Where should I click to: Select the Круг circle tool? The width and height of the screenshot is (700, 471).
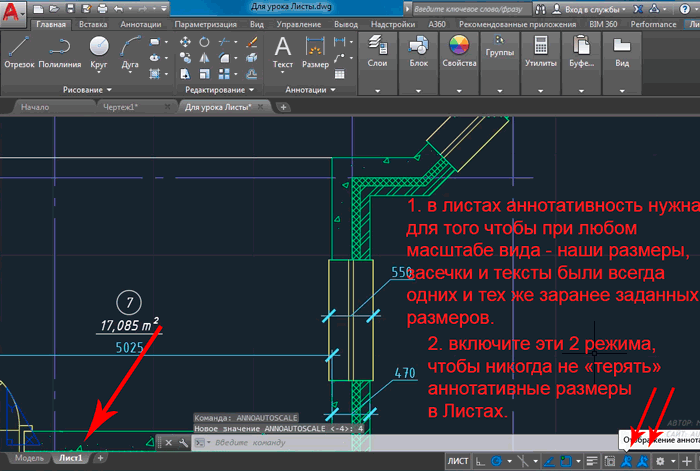tap(99, 52)
